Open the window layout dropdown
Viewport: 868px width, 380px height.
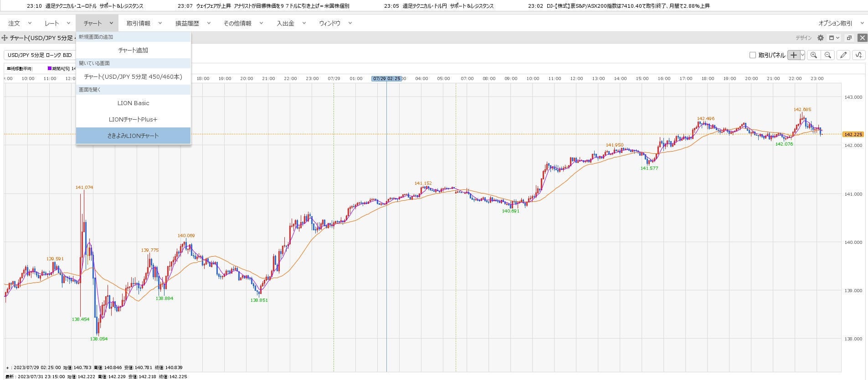coord(834,38)
